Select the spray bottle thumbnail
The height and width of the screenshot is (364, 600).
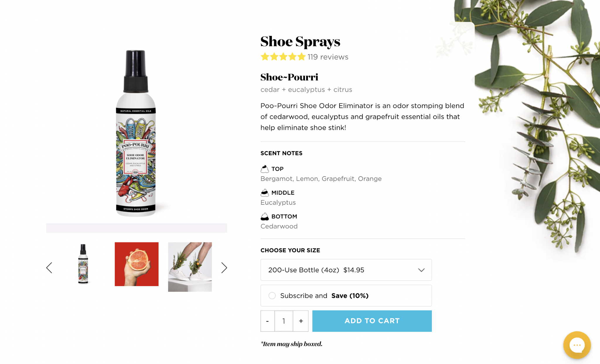coord(83,264)
